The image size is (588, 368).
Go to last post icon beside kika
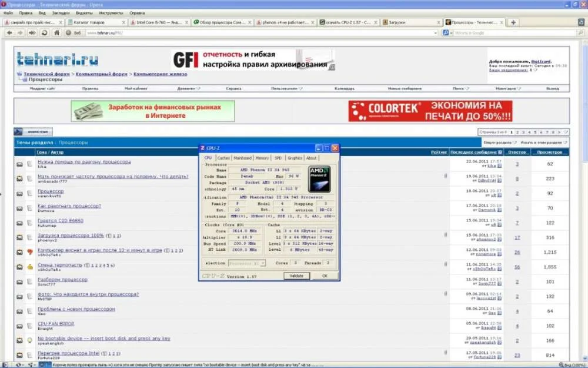coord(499,166)
